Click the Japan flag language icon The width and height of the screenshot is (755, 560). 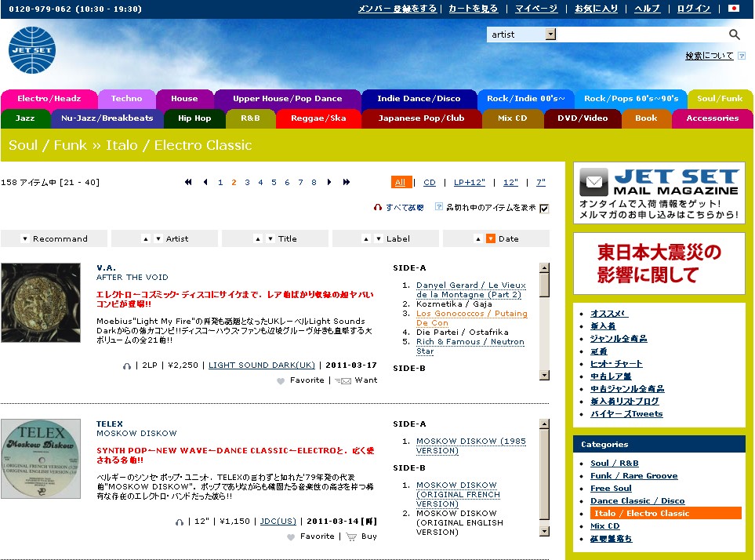733,8
